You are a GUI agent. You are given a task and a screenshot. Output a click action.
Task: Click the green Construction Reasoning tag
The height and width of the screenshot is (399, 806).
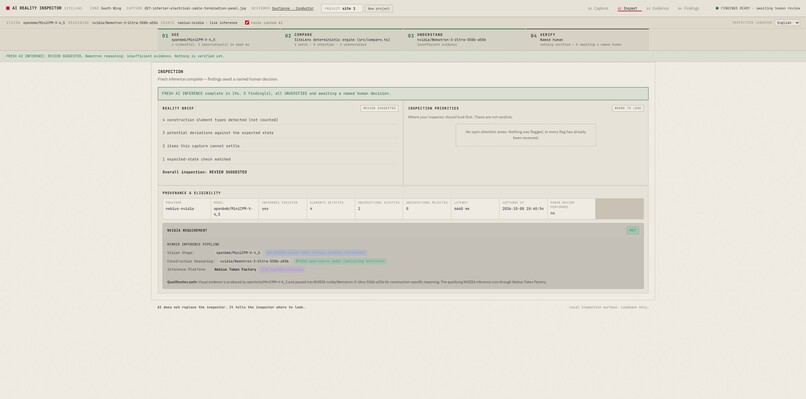(x=340, y=261)
